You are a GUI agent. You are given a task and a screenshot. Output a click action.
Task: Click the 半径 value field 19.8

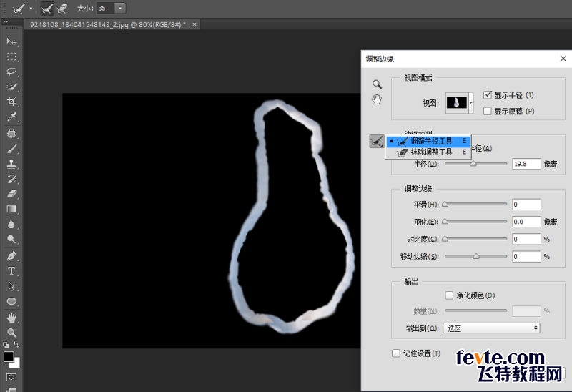526,164
